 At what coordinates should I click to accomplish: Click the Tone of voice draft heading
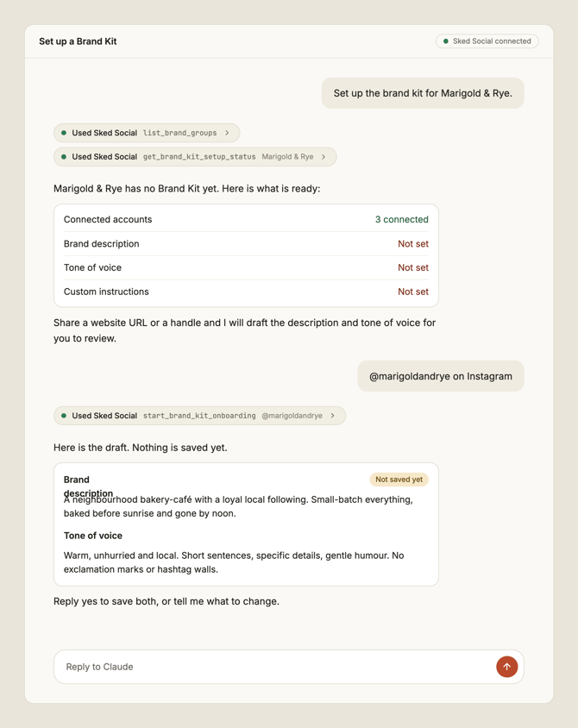[x=93, y=536]
